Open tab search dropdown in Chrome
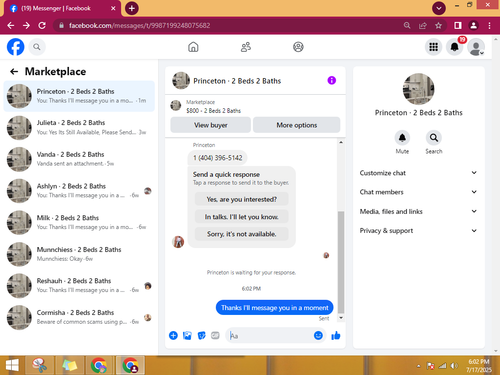 (x=439, y=8)
